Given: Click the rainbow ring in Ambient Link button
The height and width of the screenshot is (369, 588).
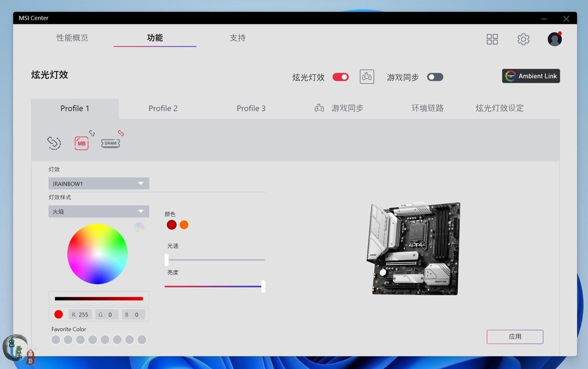Looking at the screenshot, I should tap(510, 76).
